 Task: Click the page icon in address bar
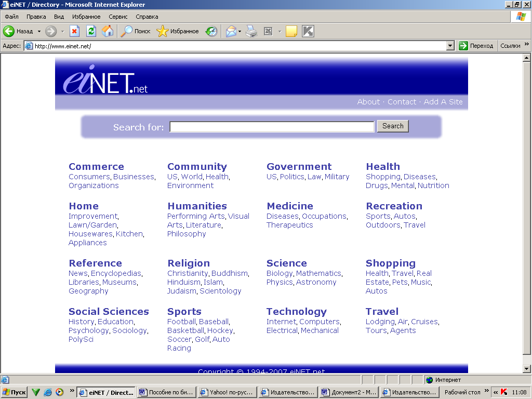coord(29,46)
